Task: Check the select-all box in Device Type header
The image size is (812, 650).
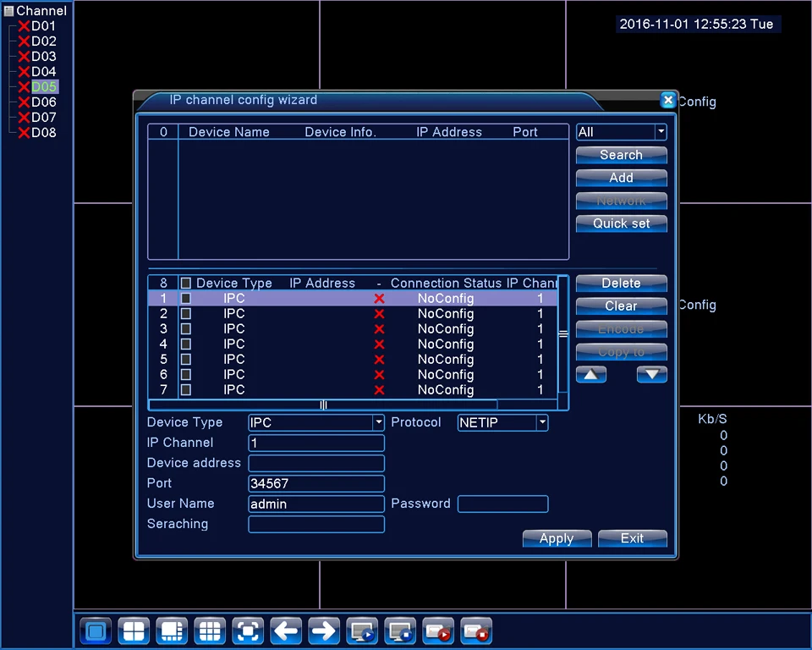Action: pyautogui.click(x=185, y=283)
